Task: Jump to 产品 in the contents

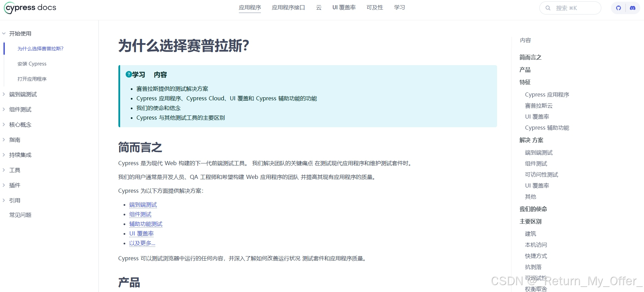Action: [x=525, y=70]
